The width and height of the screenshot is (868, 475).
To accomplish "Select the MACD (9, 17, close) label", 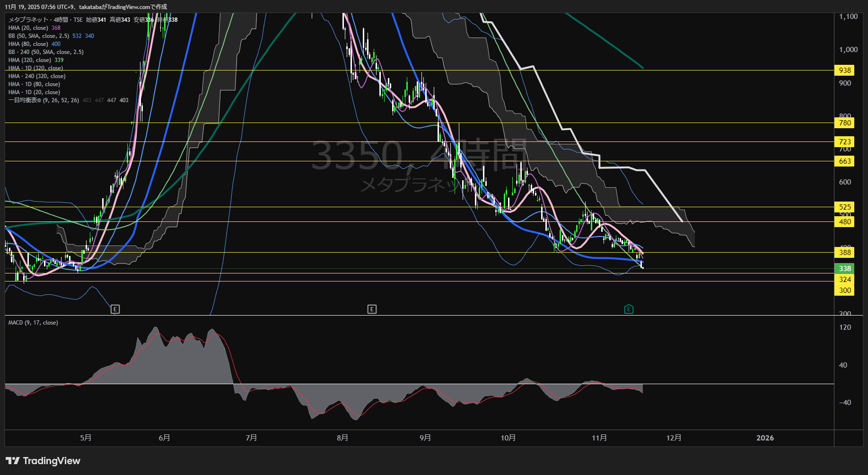I will point(33,323).
